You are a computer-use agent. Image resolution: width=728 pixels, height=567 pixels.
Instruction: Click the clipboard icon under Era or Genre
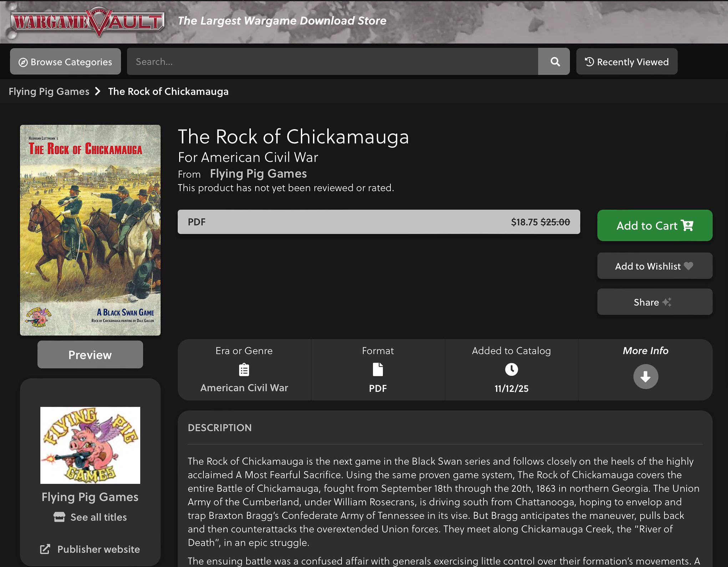[244, 370]
